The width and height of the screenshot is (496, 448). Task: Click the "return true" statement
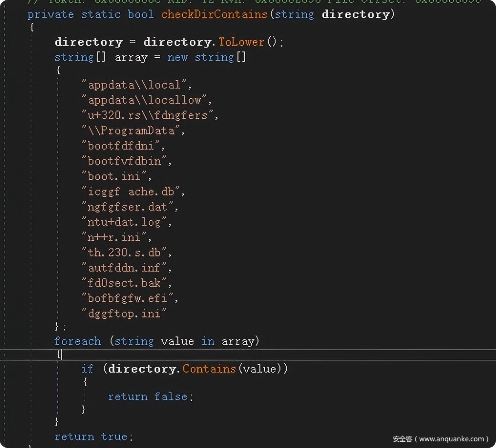93,437
